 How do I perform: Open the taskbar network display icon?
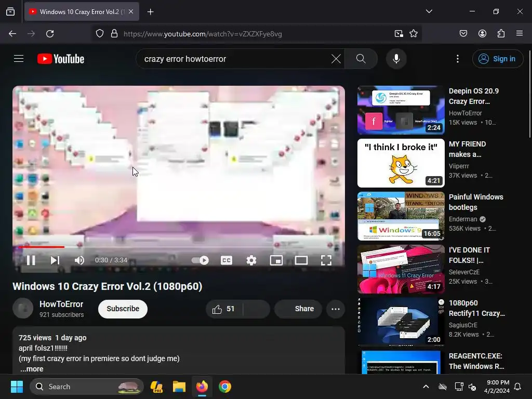[x=459, y=387]
